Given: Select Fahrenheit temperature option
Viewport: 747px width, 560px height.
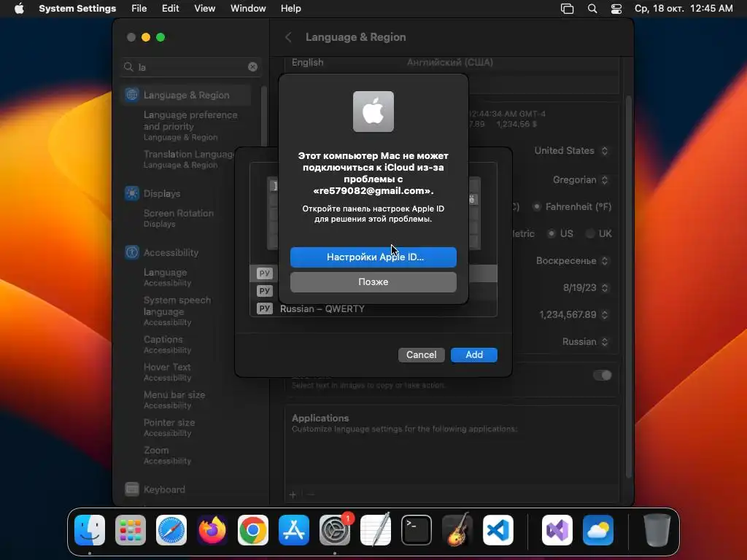Looking at the screenshot, I should (537, 206).
